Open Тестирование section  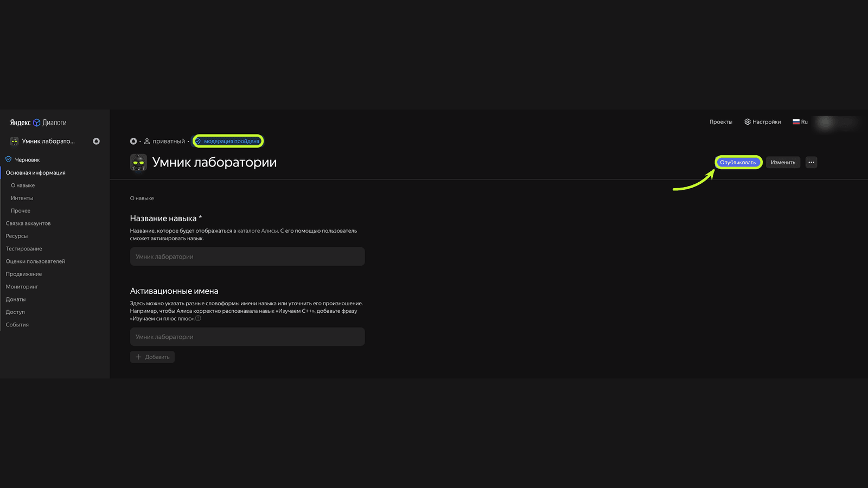pos(24,248)
